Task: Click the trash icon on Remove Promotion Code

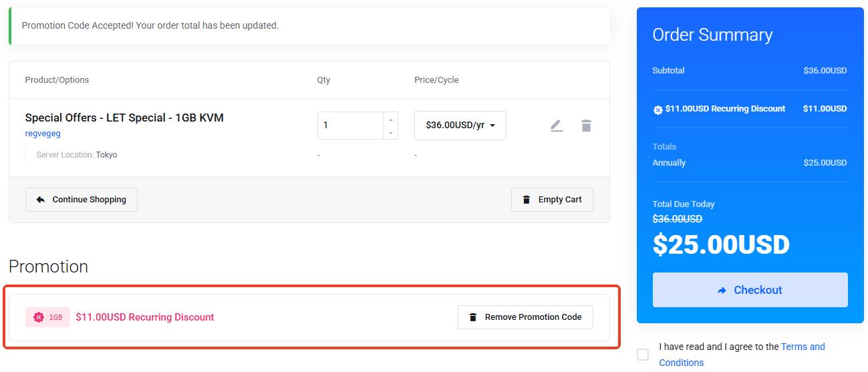Action: [x=473, y=317]
